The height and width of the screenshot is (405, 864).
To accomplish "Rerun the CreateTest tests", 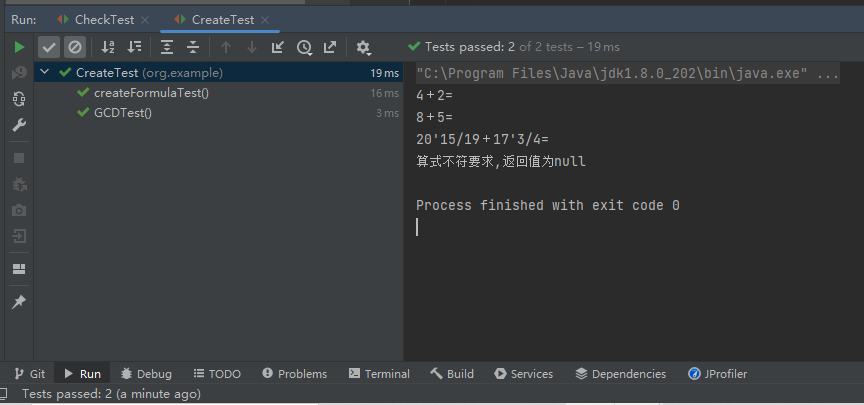I will [x=19, y=47].
